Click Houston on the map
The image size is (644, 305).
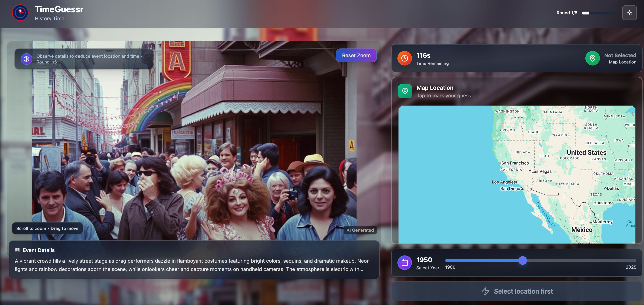coord(611,203)
